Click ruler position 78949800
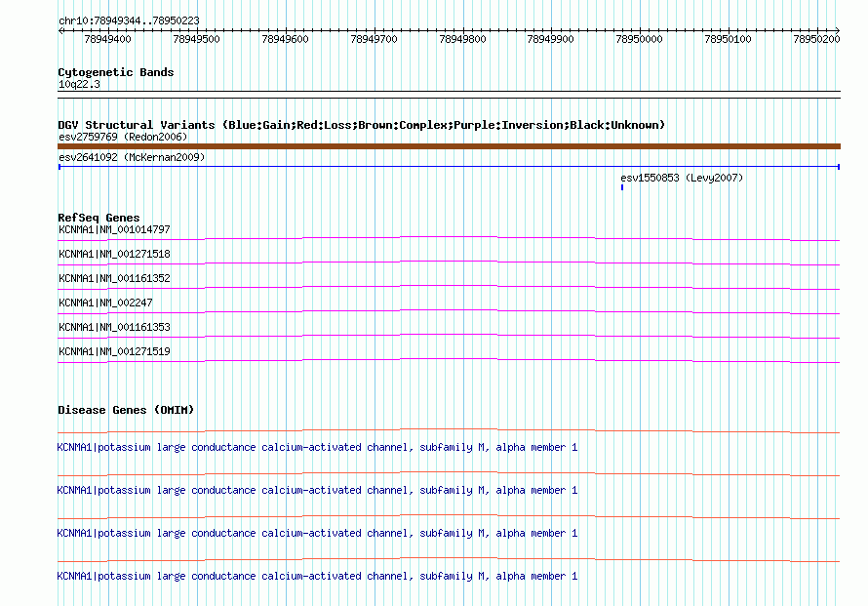868x606 pixels. pyautogui.click(x=462, y=39)
